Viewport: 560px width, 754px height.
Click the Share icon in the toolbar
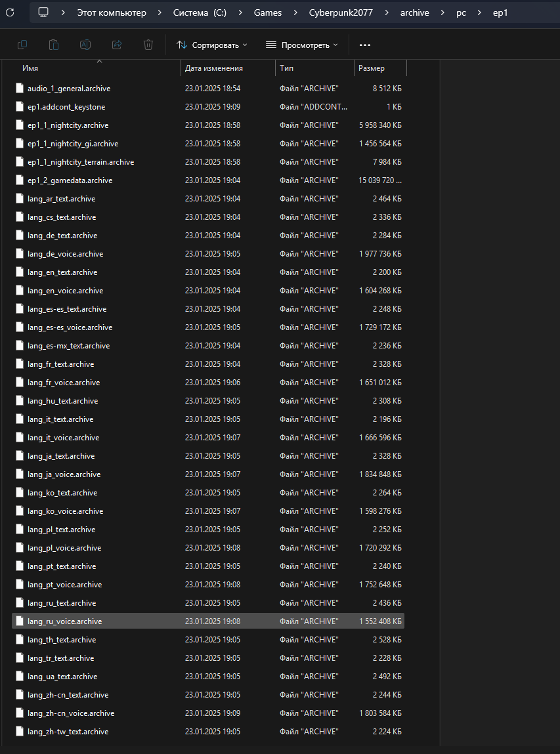point(117,45)
